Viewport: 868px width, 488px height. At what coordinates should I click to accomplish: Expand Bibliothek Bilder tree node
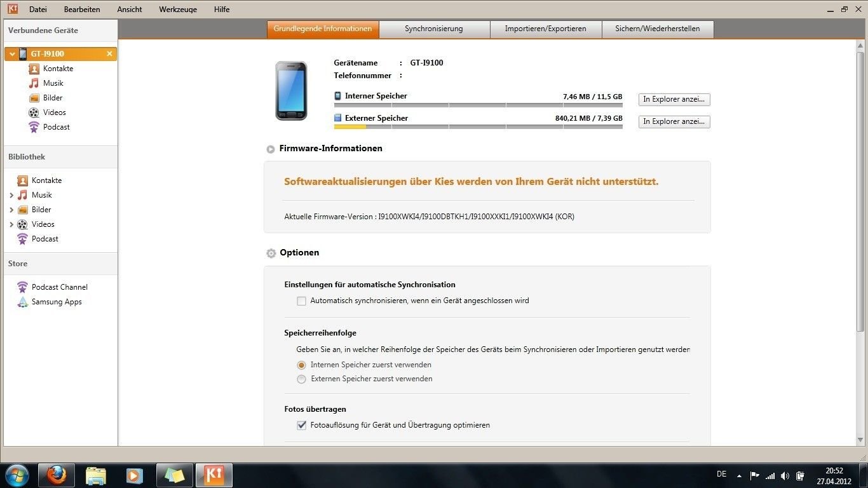pos(11,210)
